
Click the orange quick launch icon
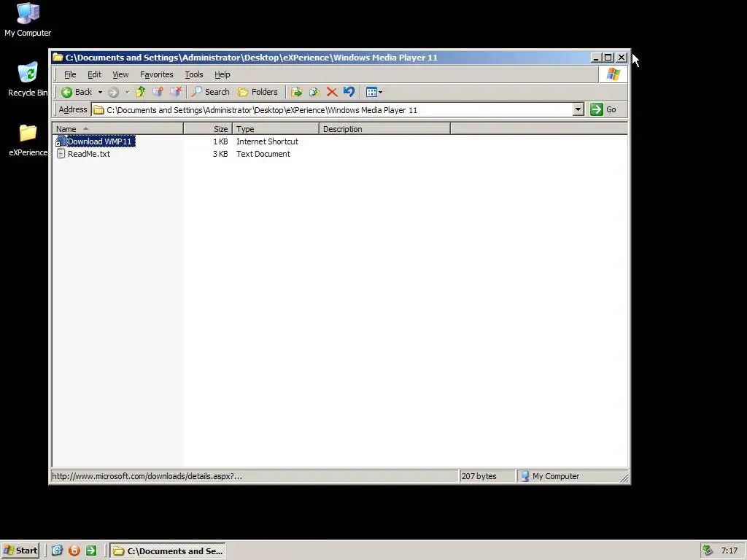[74, 551]
